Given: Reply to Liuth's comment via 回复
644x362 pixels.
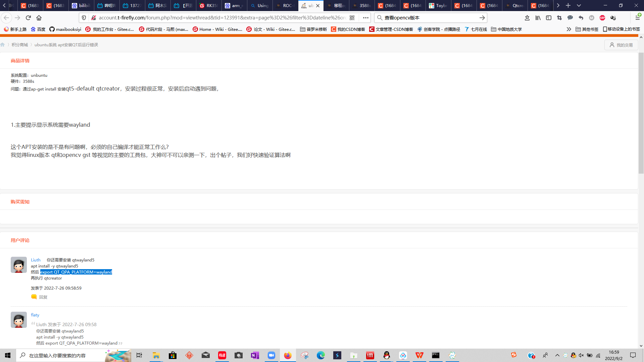Looking at the screenshot, I should point(43,297).
